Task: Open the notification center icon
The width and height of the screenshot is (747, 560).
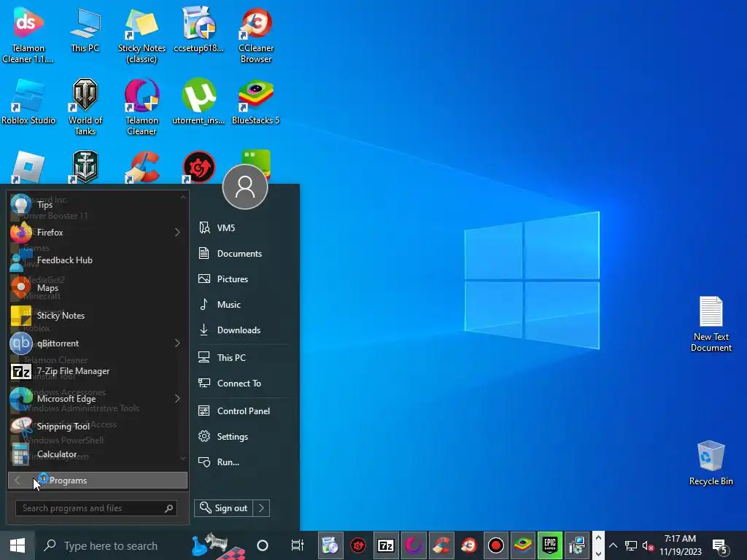Action: 720,545
